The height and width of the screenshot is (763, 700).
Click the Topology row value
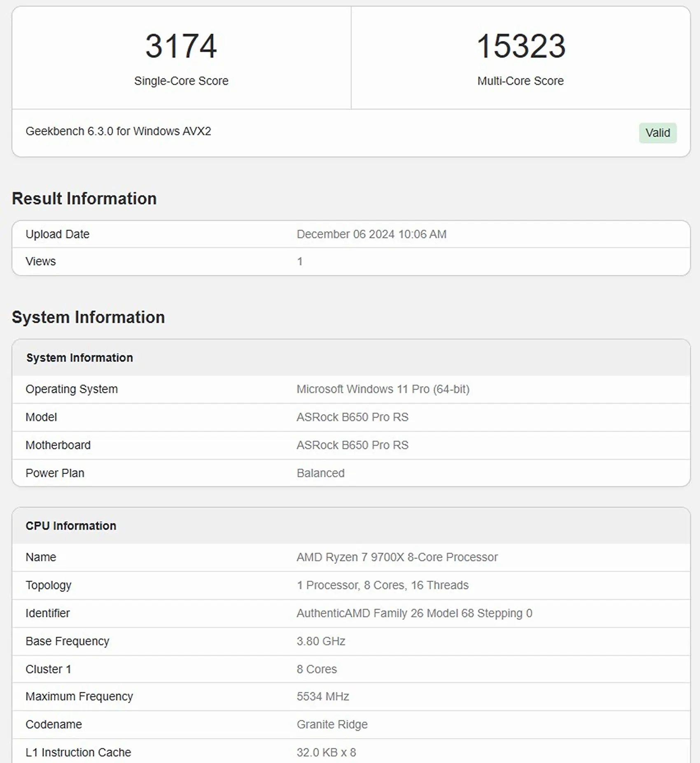pyautogui.click(x=383, y=585)
